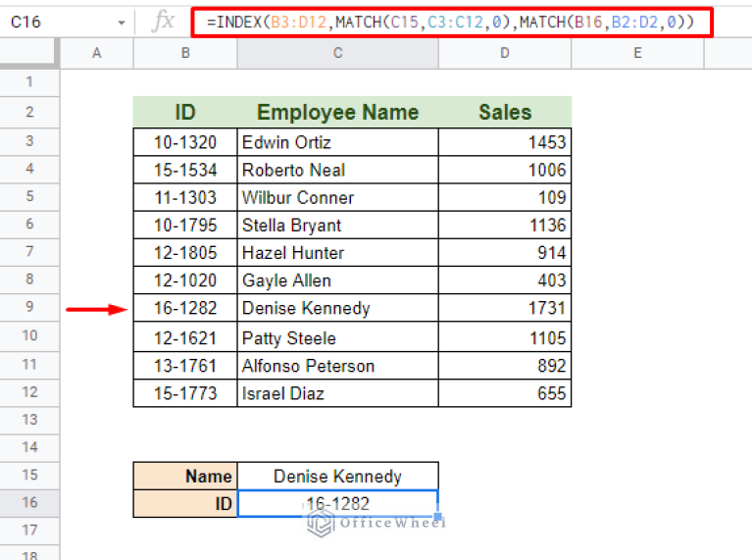
Task: Click lookup cell C15 with Denise Kennedy
Action: [337, 477]
